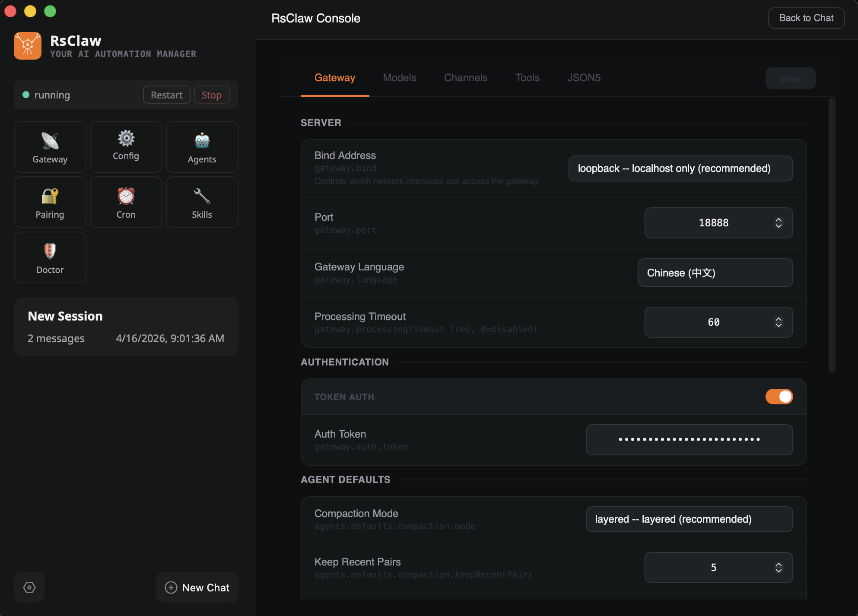
Task: Click the masked Auth Token field
Action: coord(689,439)
